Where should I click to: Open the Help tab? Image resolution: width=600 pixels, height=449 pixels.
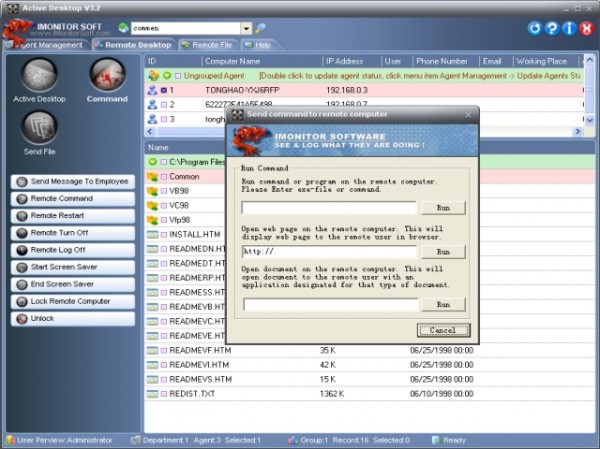point(259,45)
